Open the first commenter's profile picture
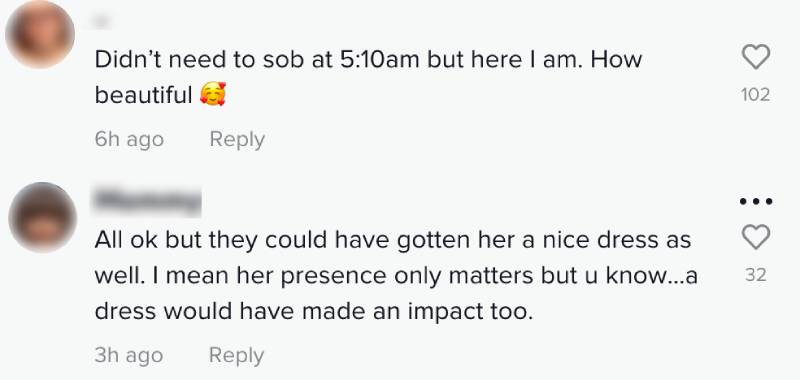This screenshot has height=380, width=800. pyautogui.click(x=40, y=34)
